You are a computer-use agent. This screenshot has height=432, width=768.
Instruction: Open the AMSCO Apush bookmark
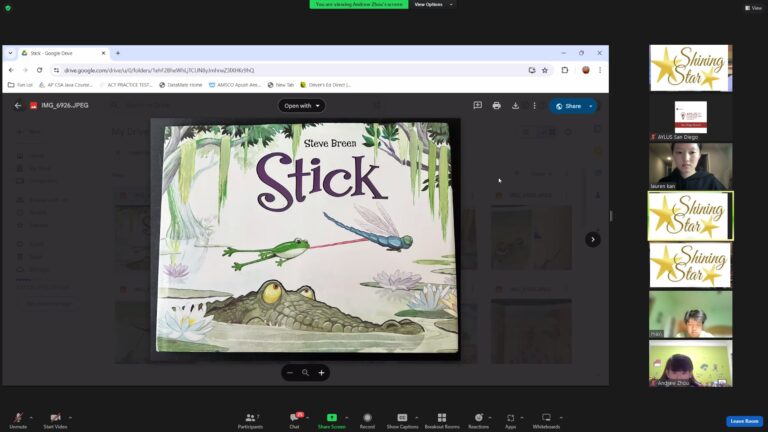click(235, 85)
